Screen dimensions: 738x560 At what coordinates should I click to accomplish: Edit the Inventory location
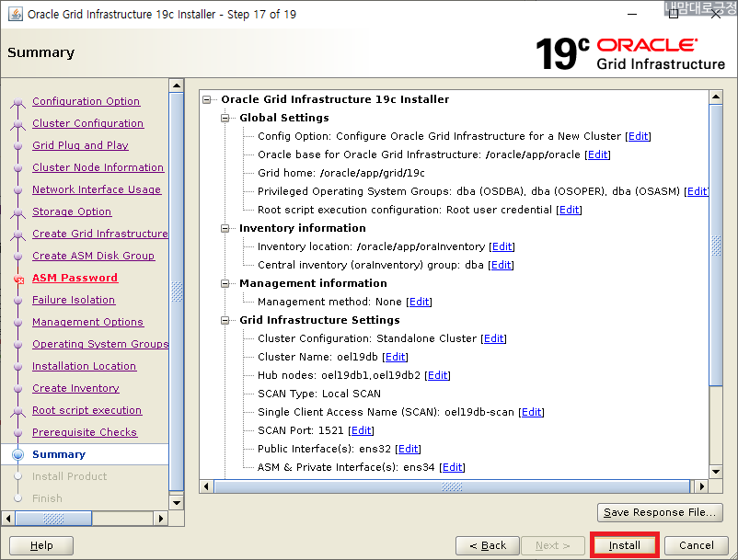[x=502, y=246]
